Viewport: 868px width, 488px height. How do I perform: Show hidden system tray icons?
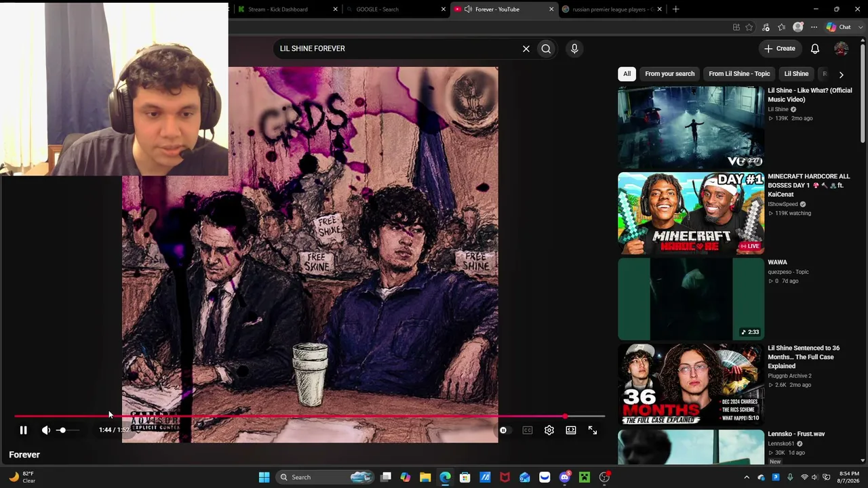[x=747, y=477]
